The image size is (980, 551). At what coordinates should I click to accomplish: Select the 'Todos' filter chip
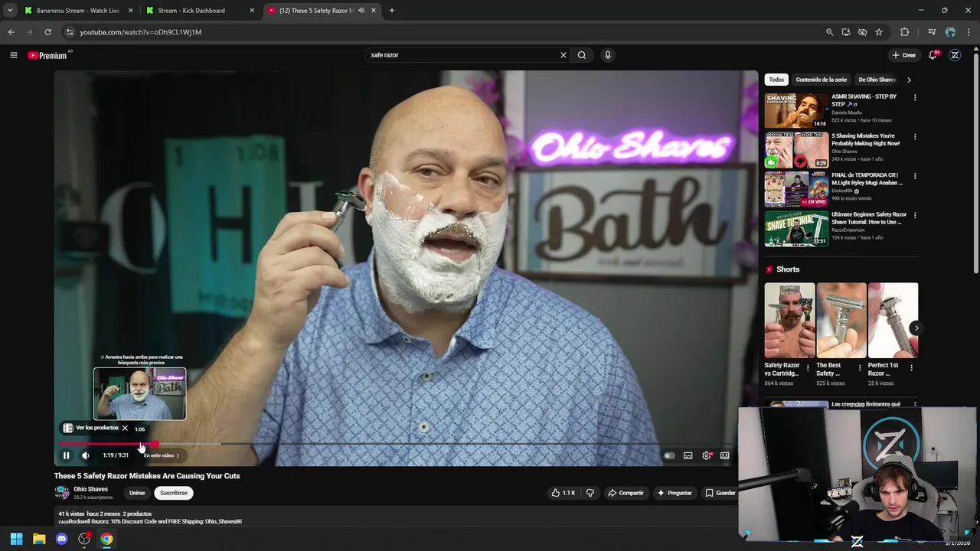tap(776, 80)
